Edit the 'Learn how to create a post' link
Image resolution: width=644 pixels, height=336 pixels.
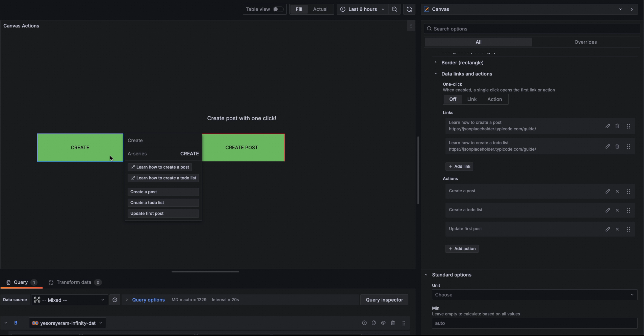[607, 126]
